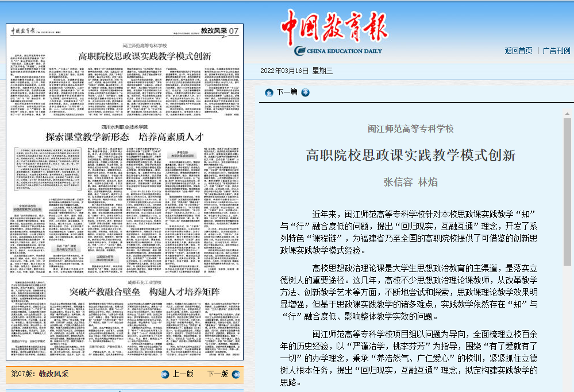The width and height of the screenshot is (574, 392).
Task: Click the 闽江师范高等专科学校 subtitle in article
Action: tap(411, 129)
